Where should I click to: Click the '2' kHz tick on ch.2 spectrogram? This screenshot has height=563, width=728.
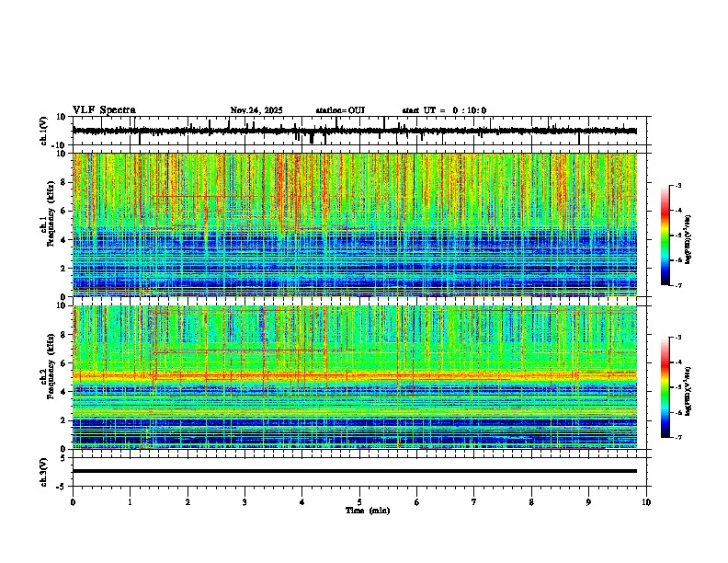63,420
